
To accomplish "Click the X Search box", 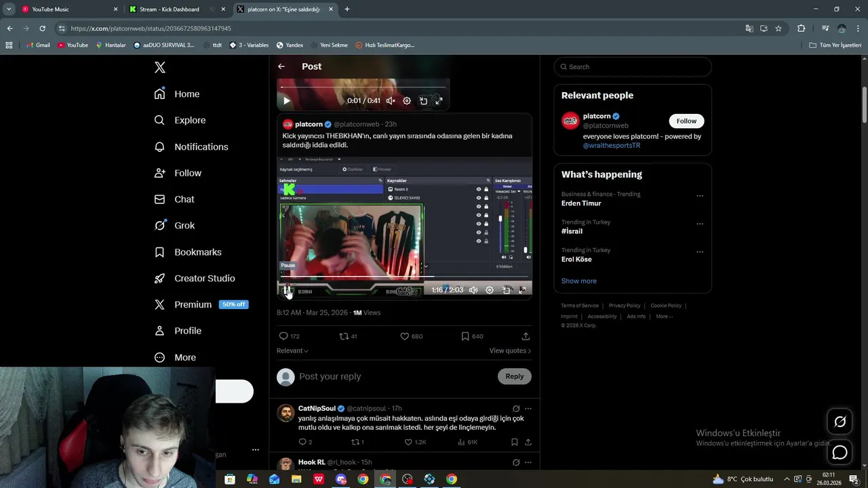I will tap(633, 66).
